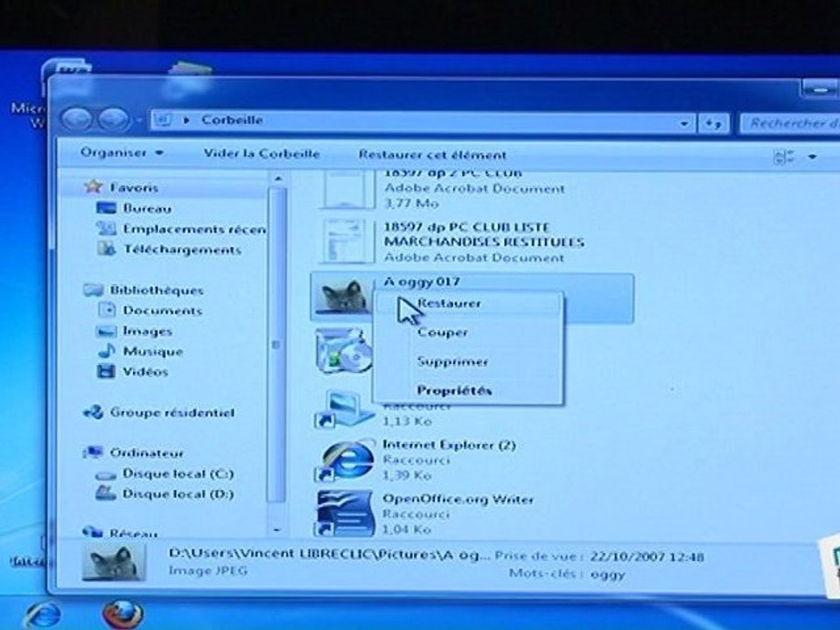Open the view options dropdown arrow

(x=813, y=157)
